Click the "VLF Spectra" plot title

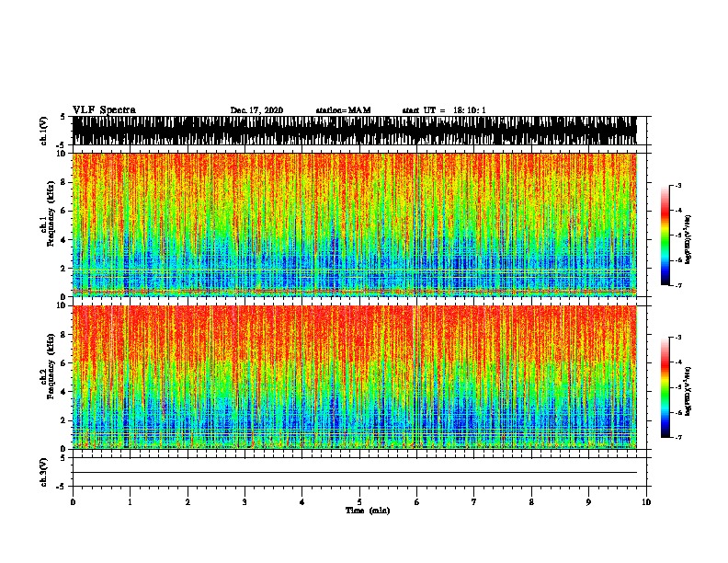[104, 110]
